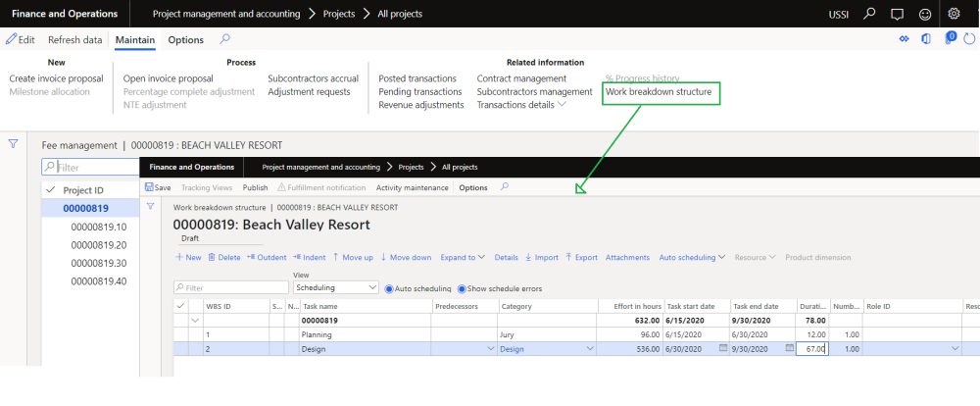The height and width of the screenshot is (406, 980).
Task: Open Role ID dropdown in Design row
Action: point(955,349)
